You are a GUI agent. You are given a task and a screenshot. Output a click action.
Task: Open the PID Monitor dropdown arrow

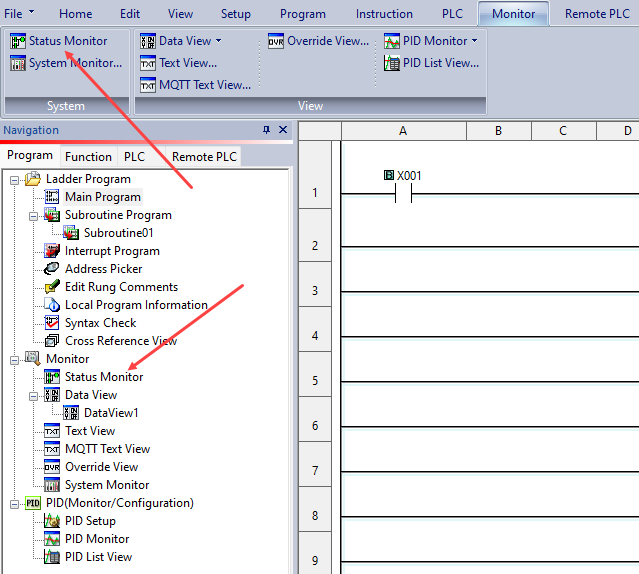pyautogui.click(x=474, y=41)
